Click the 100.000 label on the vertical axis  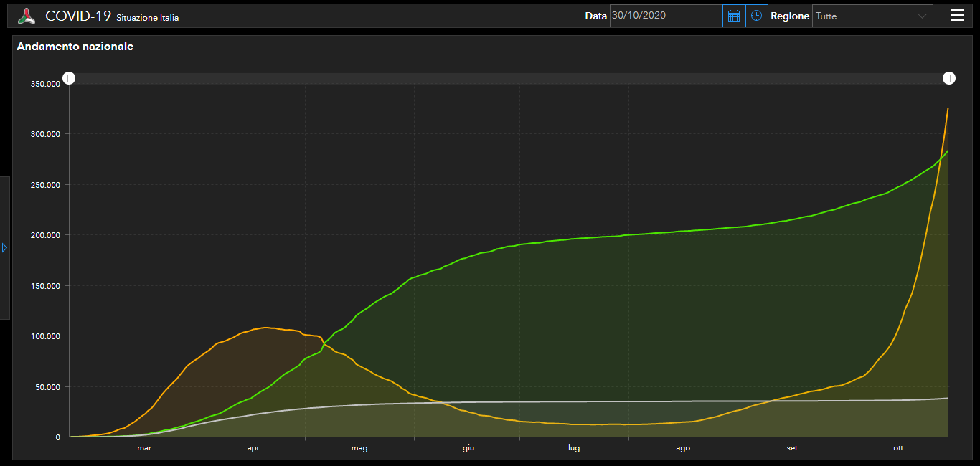click(x=45, y=336)
